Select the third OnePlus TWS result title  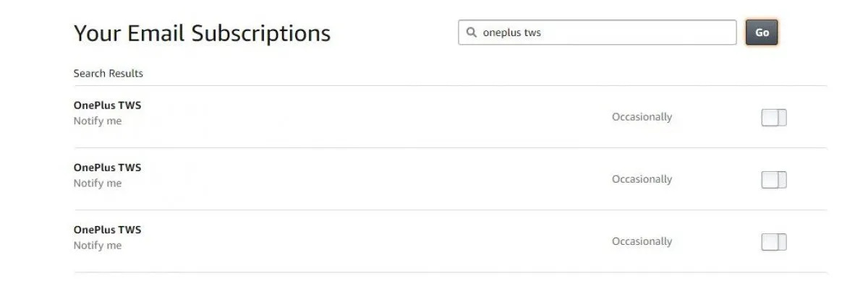(107, 230)
